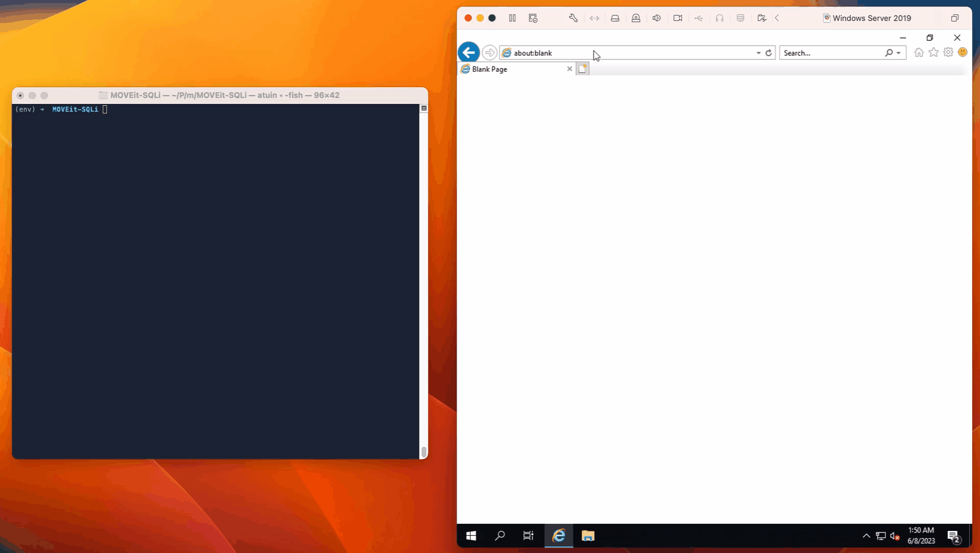Click the taskbar clock showing 1:50 AM
The width and height of the screenshot is (980, 553).
pyautogui.click(x=921, y=536)
